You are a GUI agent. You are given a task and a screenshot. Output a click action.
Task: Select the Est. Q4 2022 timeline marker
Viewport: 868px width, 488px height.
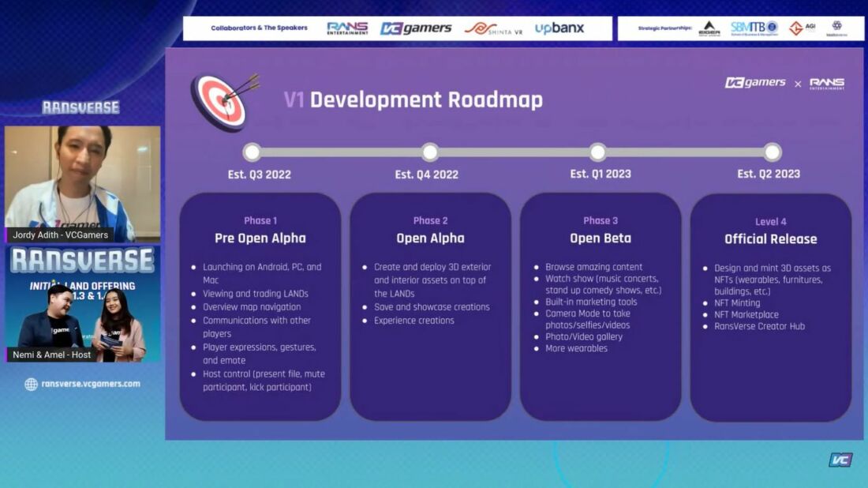(430, 152)
